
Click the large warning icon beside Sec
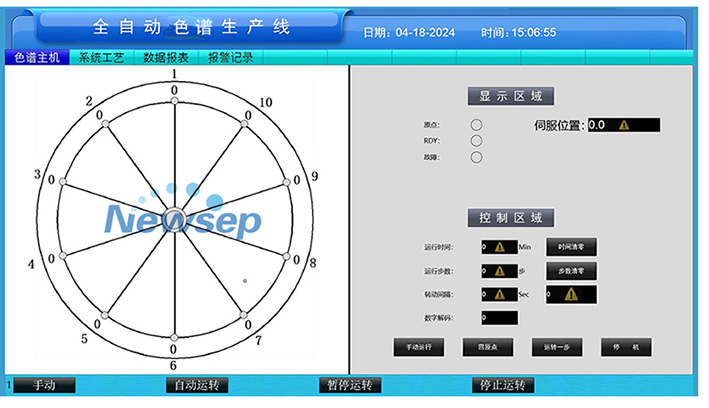pyautogui.click(x=570, y=295)
